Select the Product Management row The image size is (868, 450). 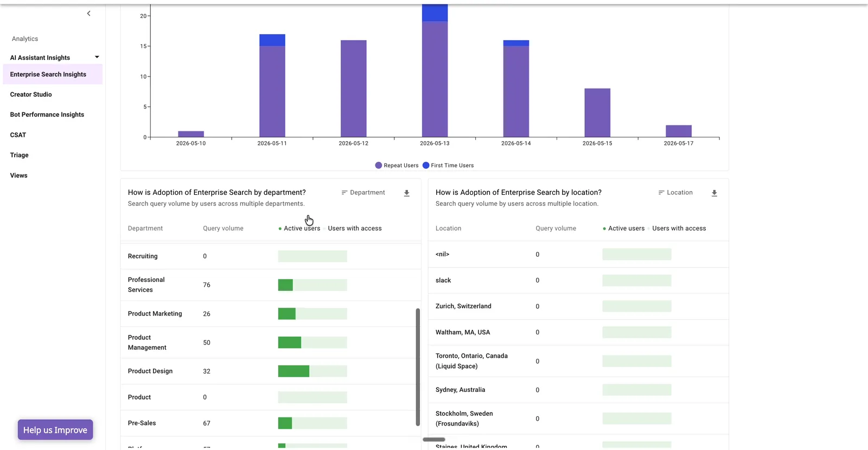click(x=270, y=343)
